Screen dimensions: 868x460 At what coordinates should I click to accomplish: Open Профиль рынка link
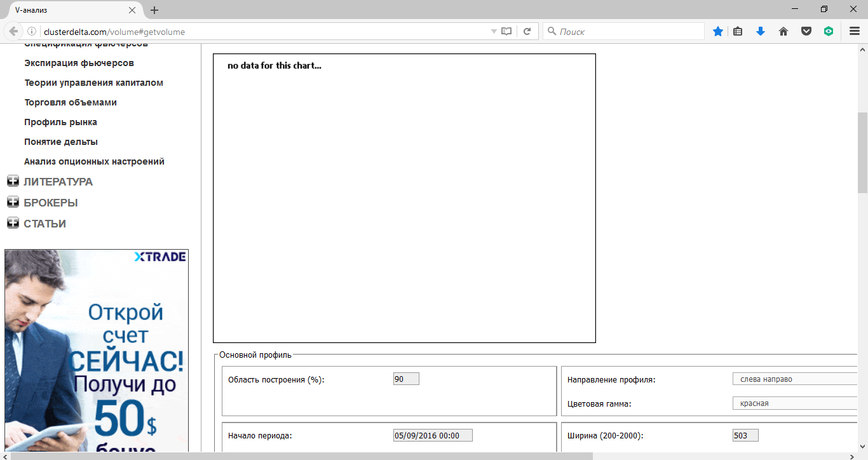click(61, 122)
